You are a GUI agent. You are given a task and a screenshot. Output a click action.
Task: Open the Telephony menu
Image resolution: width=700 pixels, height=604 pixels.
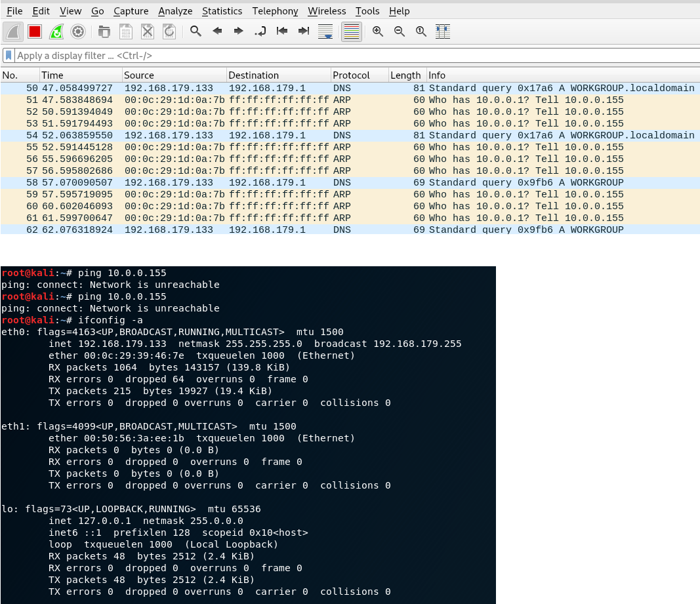click(x=274, y=11)
